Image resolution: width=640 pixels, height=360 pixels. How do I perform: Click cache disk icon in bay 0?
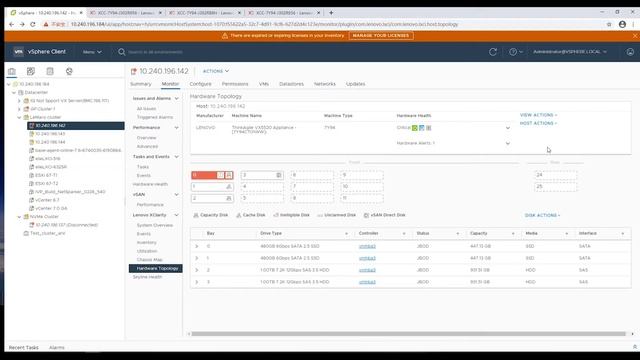tap(229, 175)
